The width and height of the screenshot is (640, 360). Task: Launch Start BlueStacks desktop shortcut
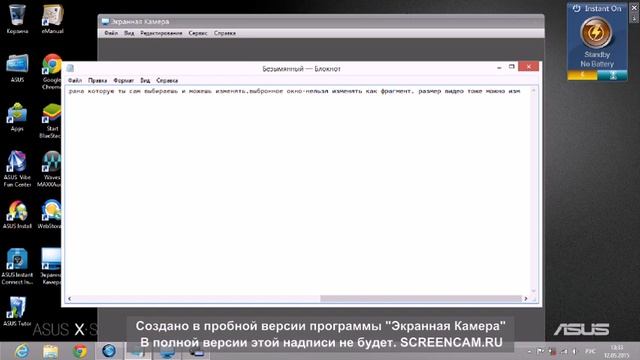coord(51,120)
